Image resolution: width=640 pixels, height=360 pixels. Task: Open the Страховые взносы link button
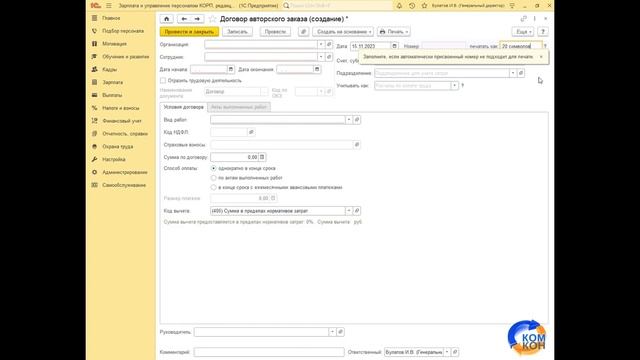click(x=357, y=144)
